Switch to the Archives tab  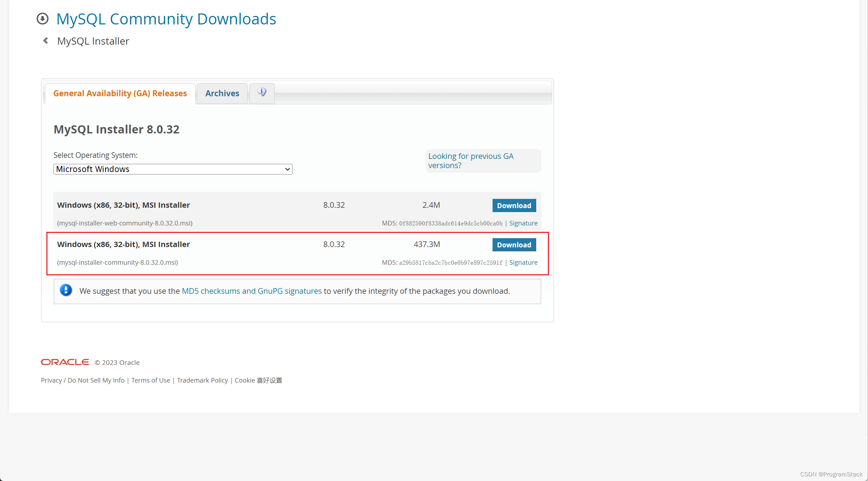pyautogui.click(x=222, y=93)
